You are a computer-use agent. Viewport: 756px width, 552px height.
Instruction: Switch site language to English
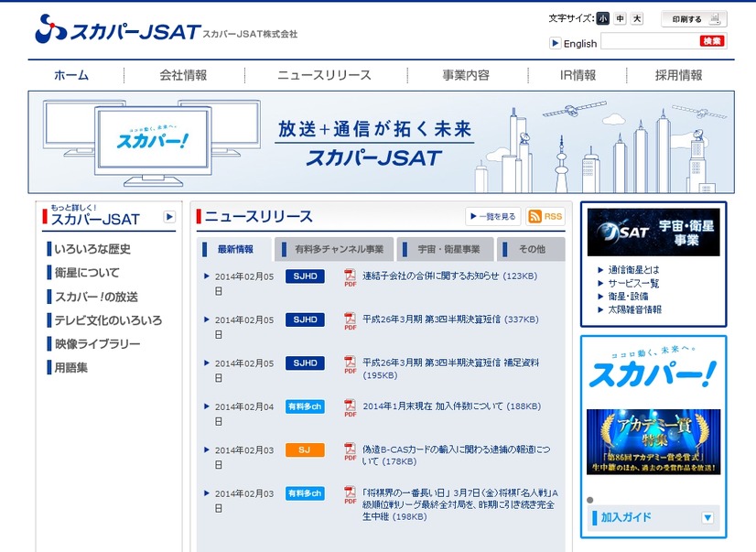click(x=580, y=44)
